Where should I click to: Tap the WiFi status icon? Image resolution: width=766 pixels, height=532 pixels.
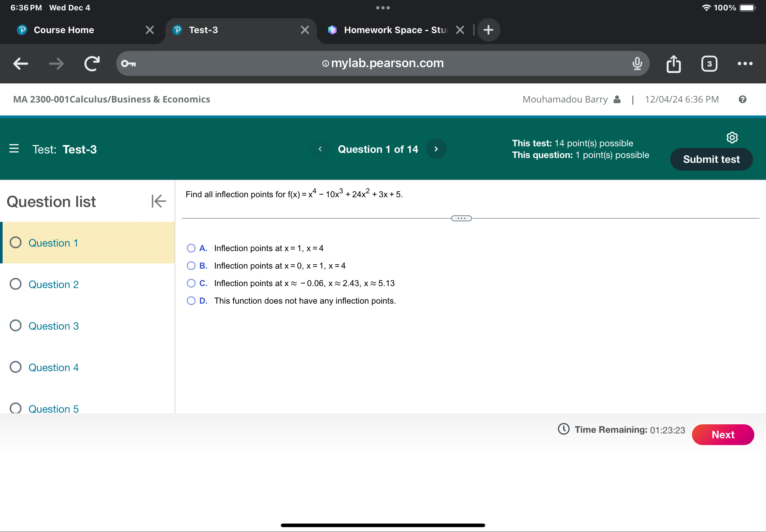706,8
